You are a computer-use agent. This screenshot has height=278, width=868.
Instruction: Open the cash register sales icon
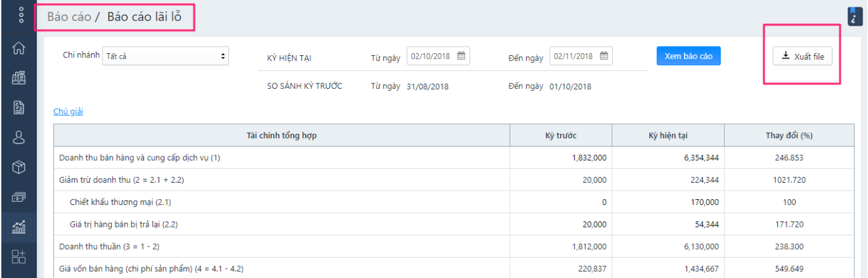pyautogui.click(x=18, y=79)
